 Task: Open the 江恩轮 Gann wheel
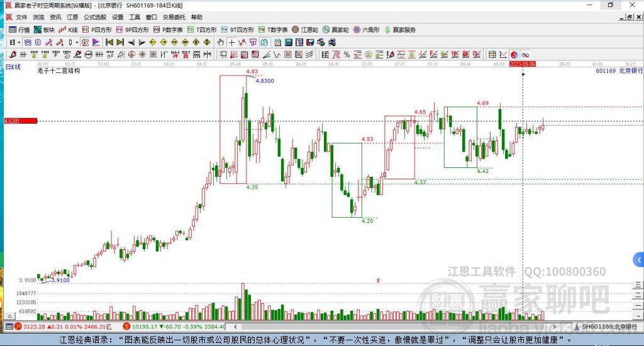point(305,30)
